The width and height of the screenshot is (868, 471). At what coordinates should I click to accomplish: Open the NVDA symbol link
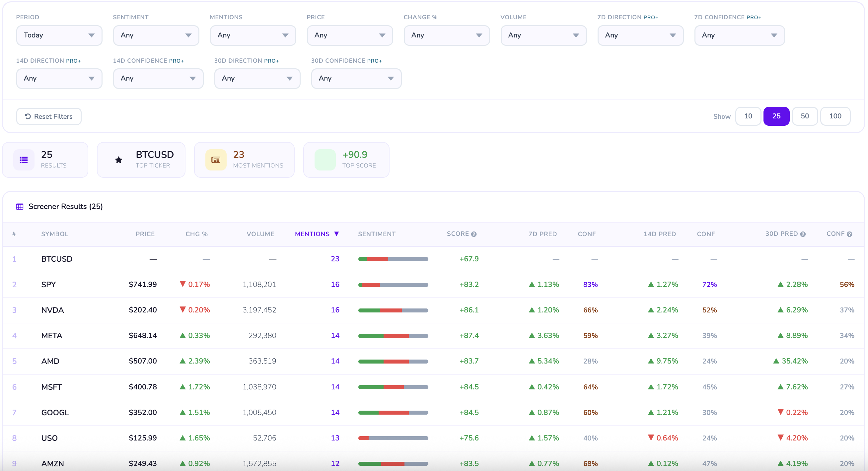(52, 310)
